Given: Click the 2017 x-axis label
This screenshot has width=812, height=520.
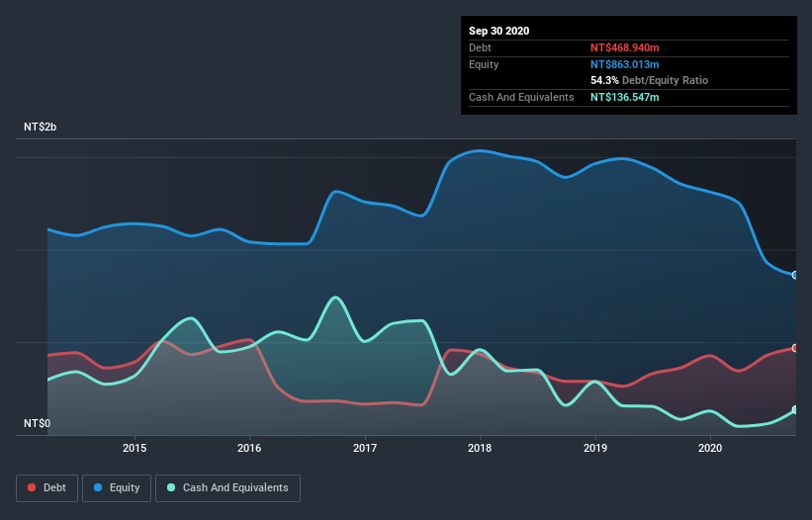Looking at the screenshot, I should (x=365, y=448).
